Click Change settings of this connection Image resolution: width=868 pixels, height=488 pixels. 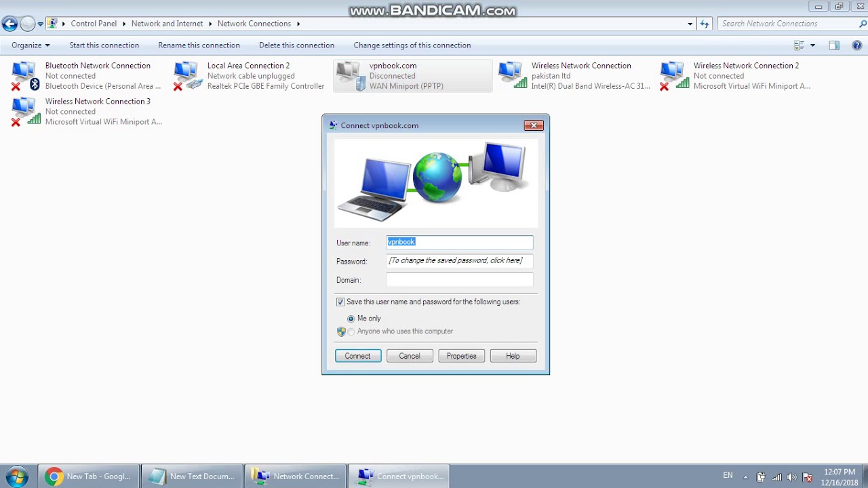[x=412, y=45]
